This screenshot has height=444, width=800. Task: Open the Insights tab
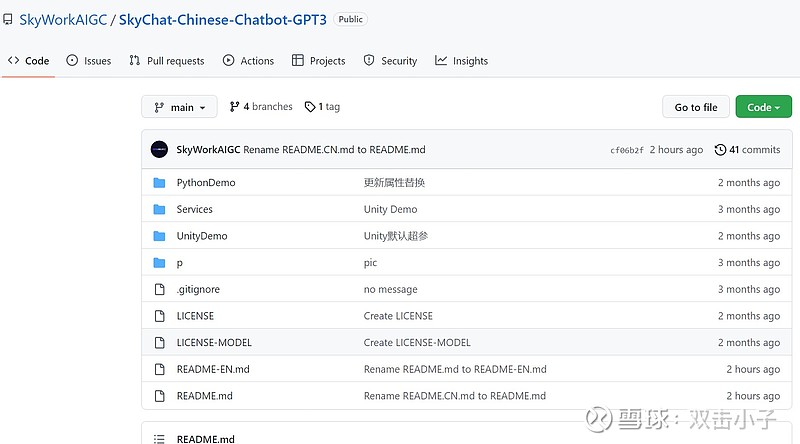pos(461,61)
